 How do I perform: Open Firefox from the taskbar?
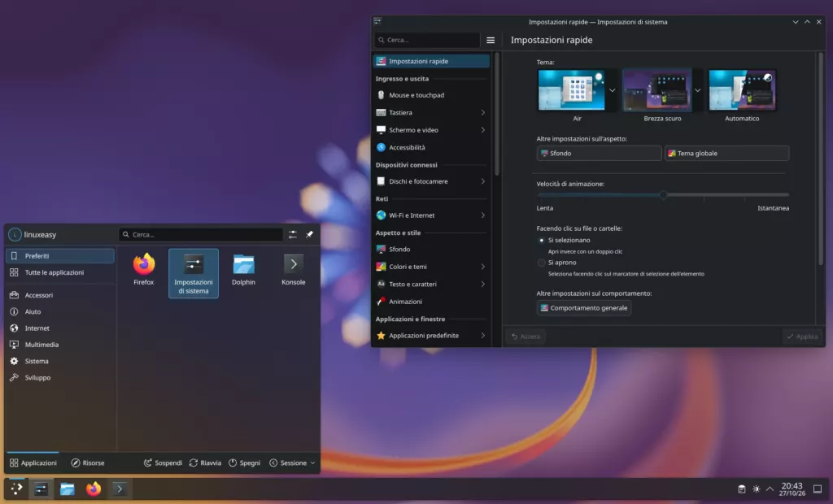(94, 489)
